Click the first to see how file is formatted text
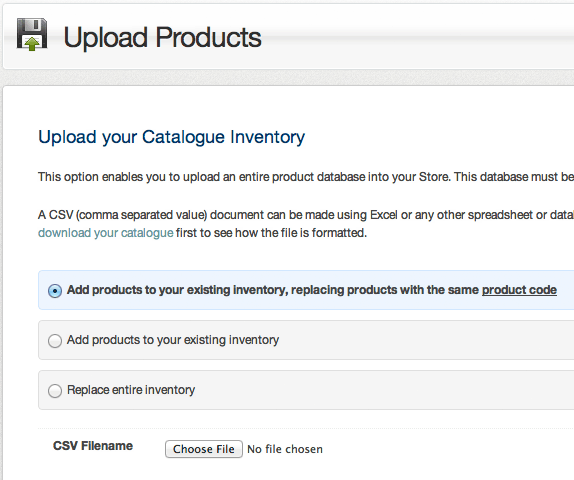574x480 pixels. (271, 233)
